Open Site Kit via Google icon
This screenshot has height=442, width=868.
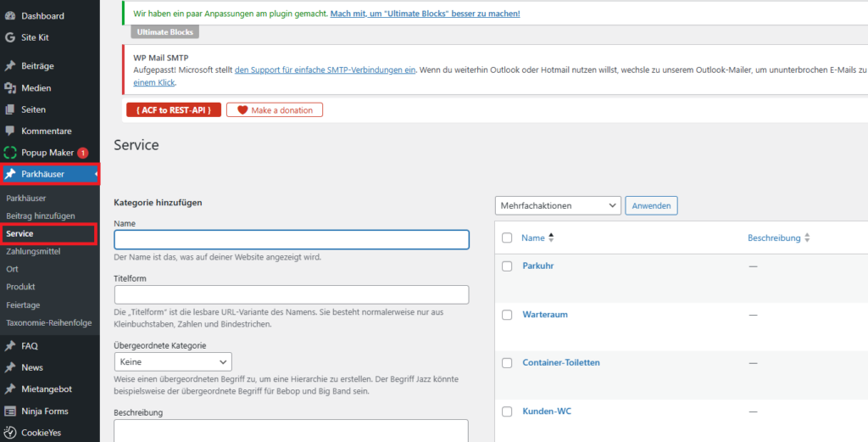click(10, 37)
